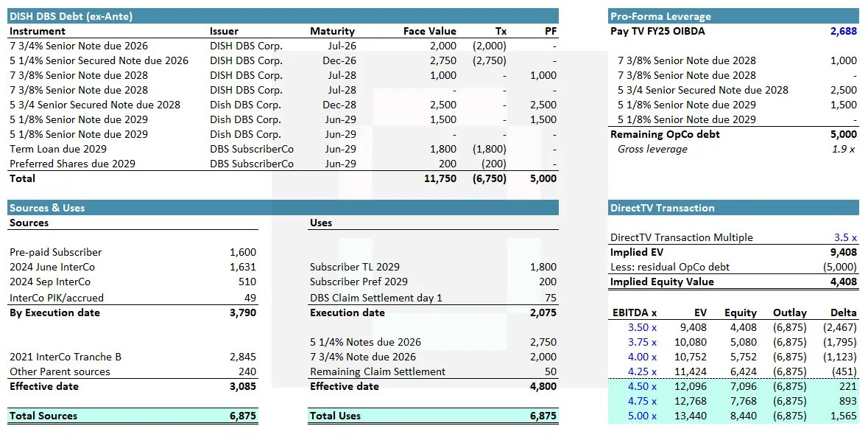The width and height of the screenshot is (868, 440).
Task: Click 'Term Loan due 2029' instrument
Action: [58, 149]
